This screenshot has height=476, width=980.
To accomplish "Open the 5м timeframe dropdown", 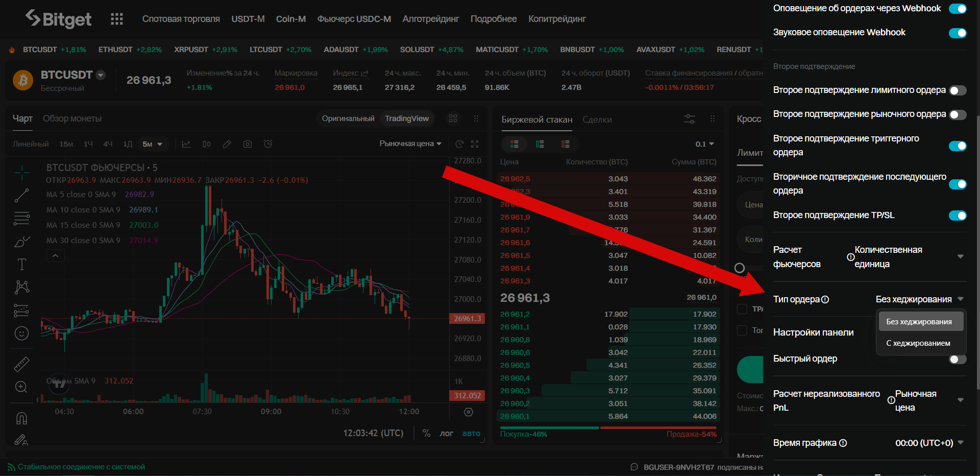I will tap(152, 144).
